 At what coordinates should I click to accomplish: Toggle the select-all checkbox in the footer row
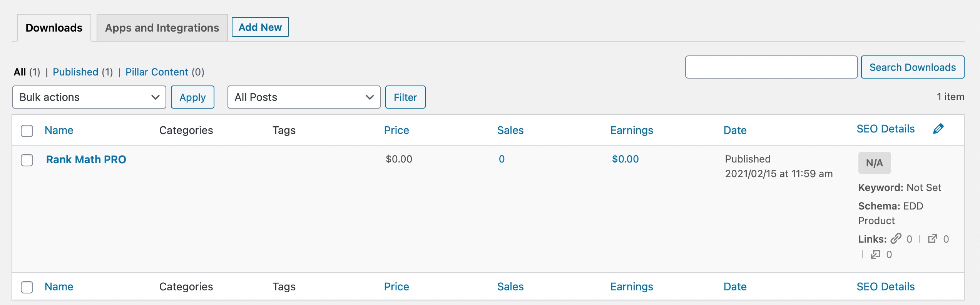point(27,287)
